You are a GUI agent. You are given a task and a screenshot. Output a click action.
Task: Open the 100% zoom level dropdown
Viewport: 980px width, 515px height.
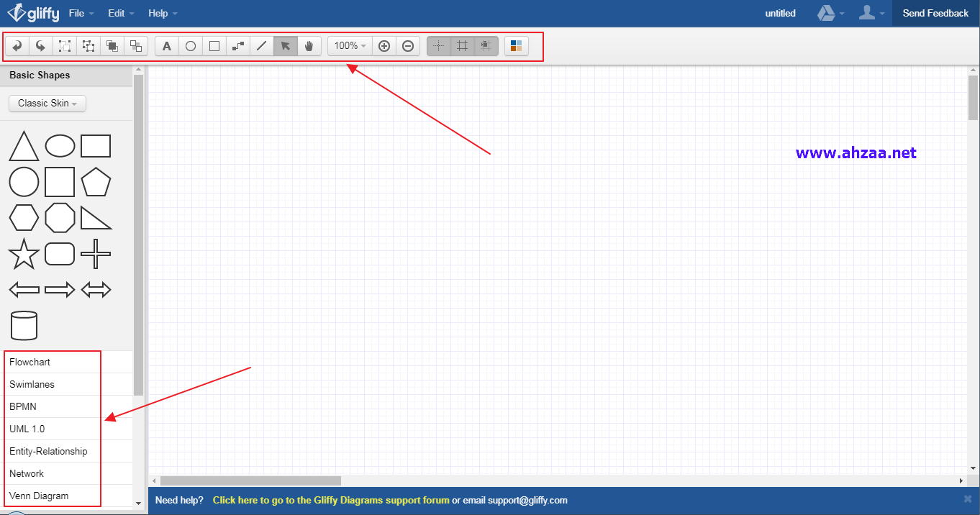[349, 45]
